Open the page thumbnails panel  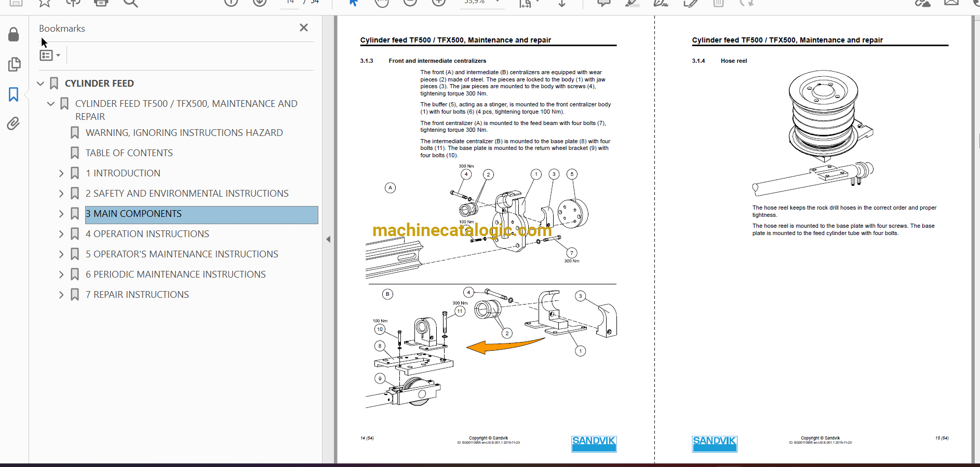click(14, 64)
